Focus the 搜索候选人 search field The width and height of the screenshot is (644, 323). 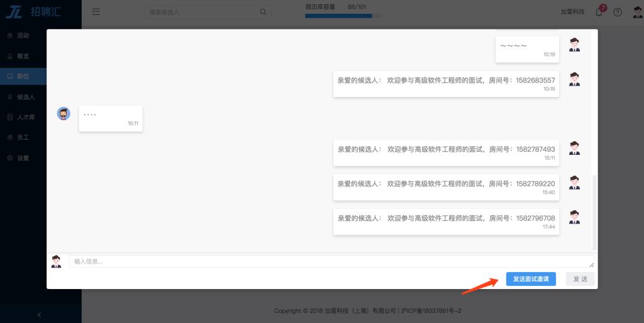tap(201, 11)
